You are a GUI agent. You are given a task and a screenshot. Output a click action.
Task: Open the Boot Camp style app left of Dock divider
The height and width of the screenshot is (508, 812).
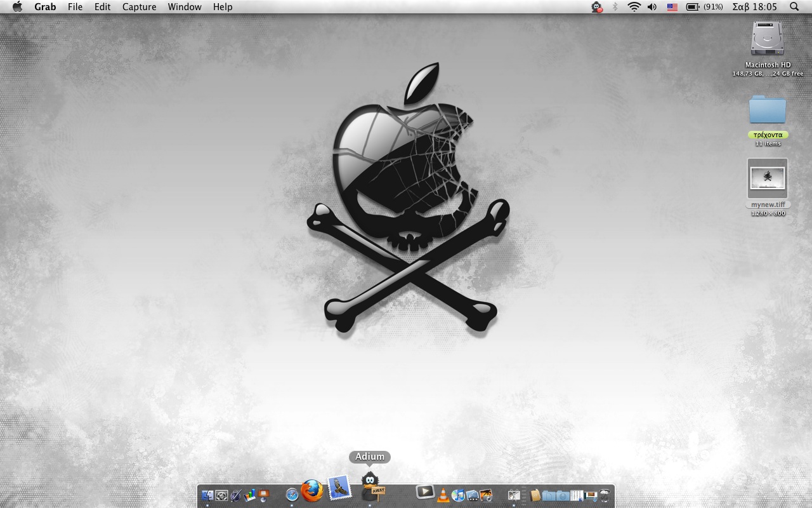click(514, 495)
